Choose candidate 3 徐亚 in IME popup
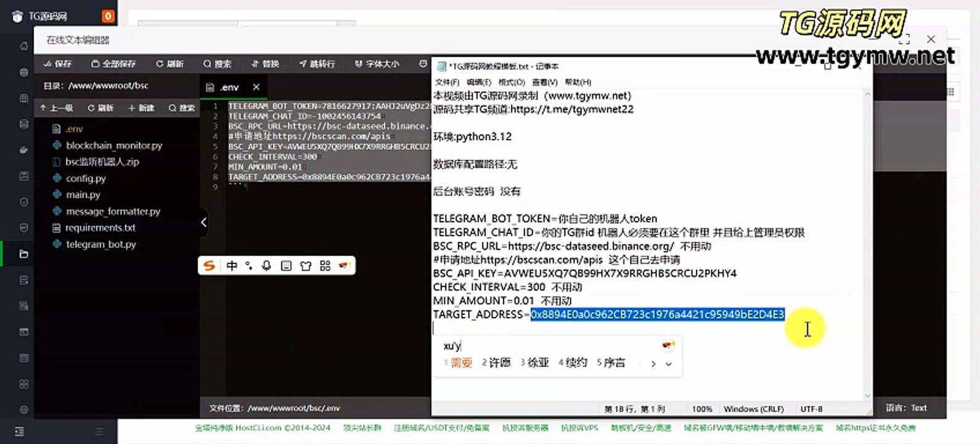Image resolution: width=980 pixels, height=444 pixels. (534, 363)
